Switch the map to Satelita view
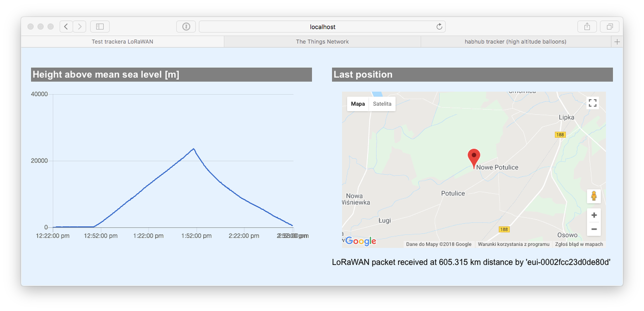The image size is (644, 311). [382, 104]
